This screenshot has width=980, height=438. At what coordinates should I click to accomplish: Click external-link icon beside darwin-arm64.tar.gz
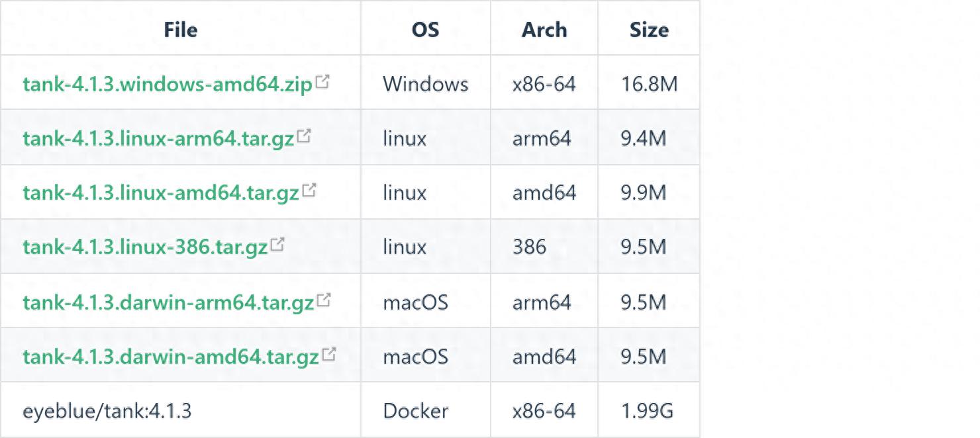(x=323, y=300)
